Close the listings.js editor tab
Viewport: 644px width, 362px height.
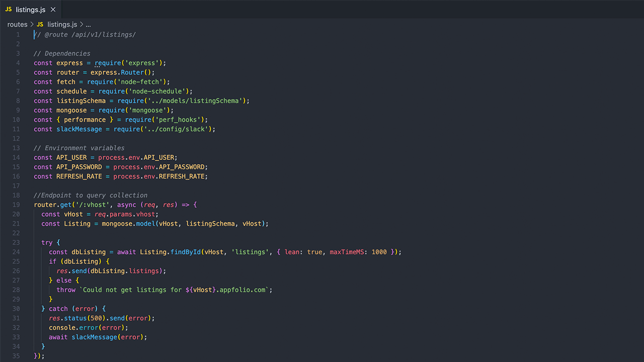pos(53,9)
